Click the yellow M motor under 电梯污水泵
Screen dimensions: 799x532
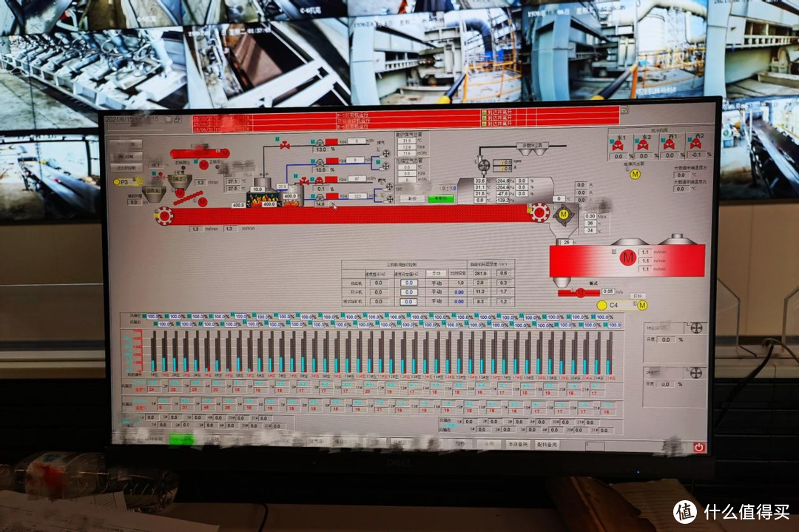click(x=636, y=175)
